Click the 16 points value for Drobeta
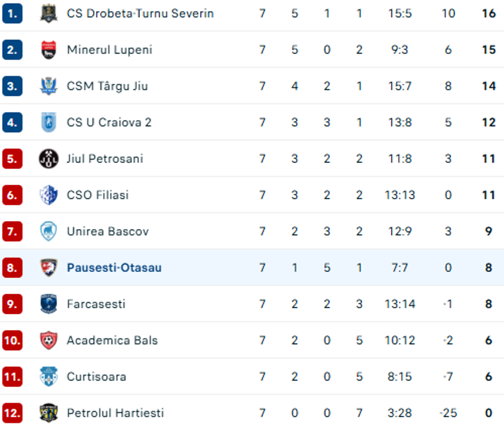 pyautogui.click(x=488, y=13)
